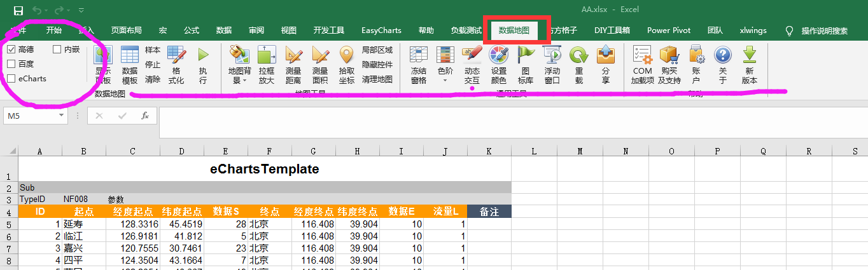Image resolution: width=868 pixels, height=270 pixels.
Task: Click the 隐藏控件 button
Action: [x=377, y=64]
